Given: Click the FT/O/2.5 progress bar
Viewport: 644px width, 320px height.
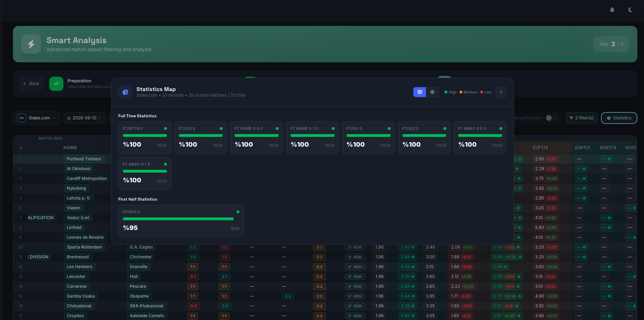Looking at the screenshot, I should tap(424, 135).
